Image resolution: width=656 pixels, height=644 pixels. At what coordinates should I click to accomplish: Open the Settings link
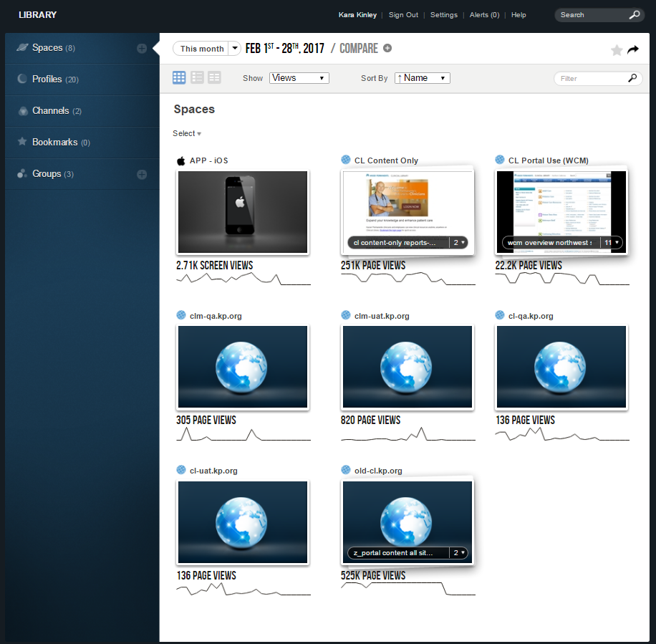tap(444, 15)
